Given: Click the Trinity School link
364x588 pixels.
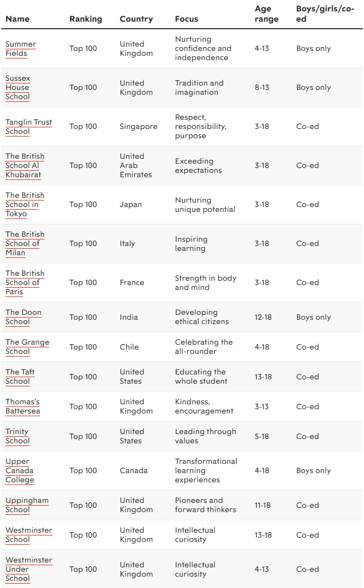Looking at the screenshot, I should [17, 436].
